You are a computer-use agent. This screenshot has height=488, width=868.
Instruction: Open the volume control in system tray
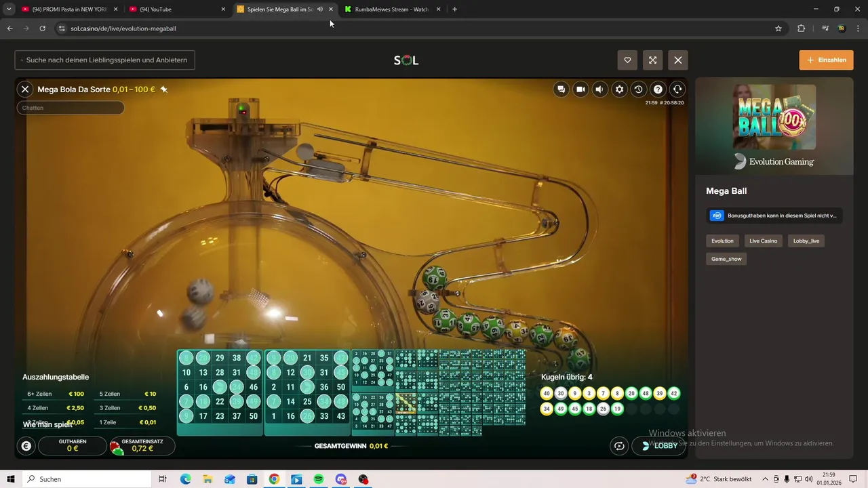[x=808, y=479]
